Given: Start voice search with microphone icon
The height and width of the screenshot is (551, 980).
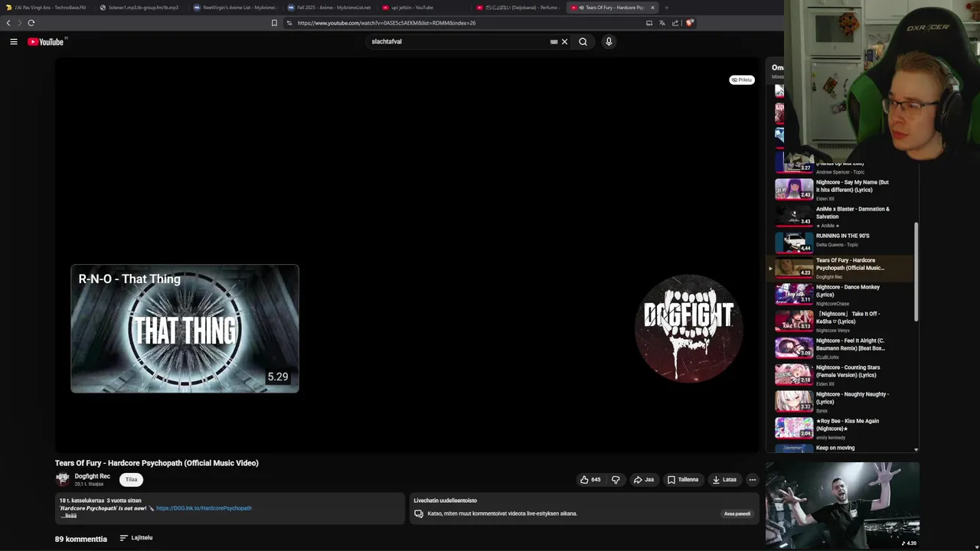Looking at the screenshot, I should coord(609,42).
